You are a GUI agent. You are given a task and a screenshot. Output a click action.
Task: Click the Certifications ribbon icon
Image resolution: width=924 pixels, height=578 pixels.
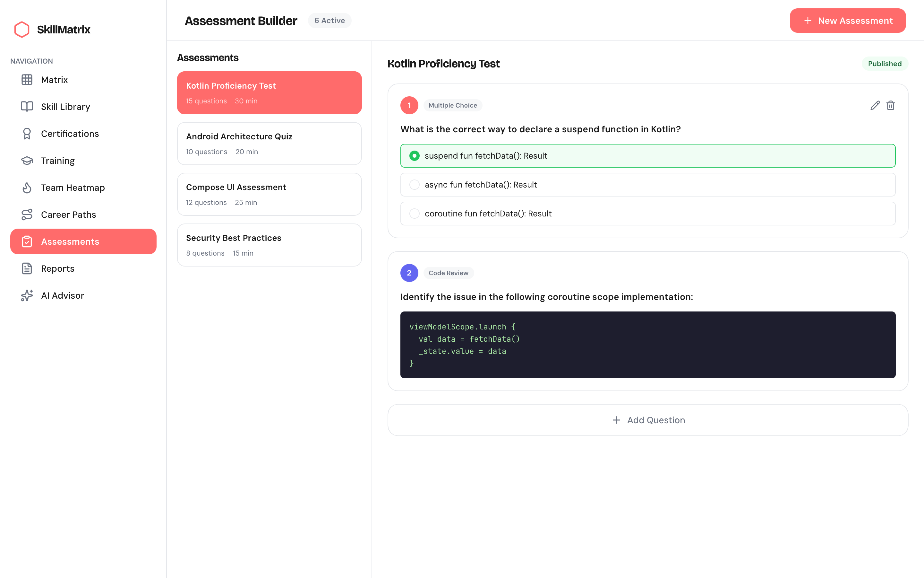pyautogui.click(x=27, y=133)
